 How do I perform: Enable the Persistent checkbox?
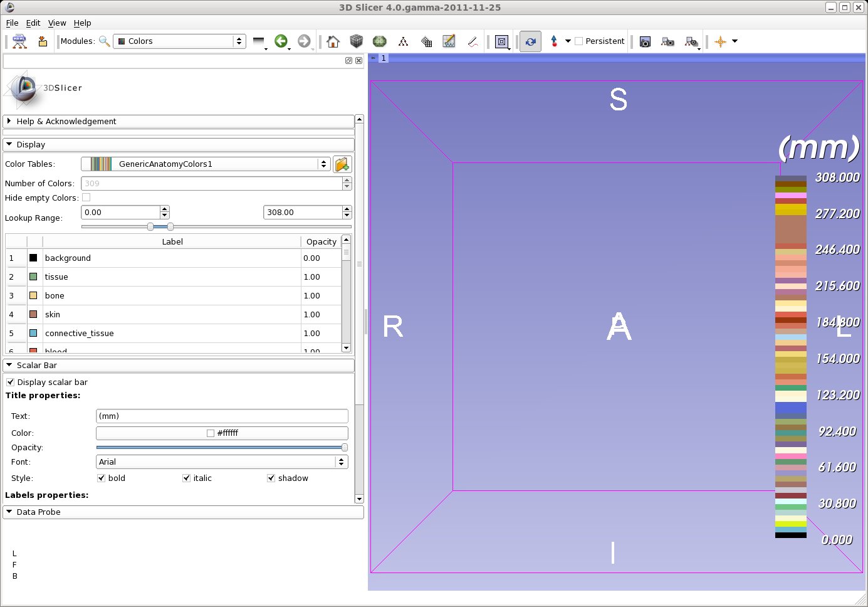pyautogui.click(x=579, y=41)
